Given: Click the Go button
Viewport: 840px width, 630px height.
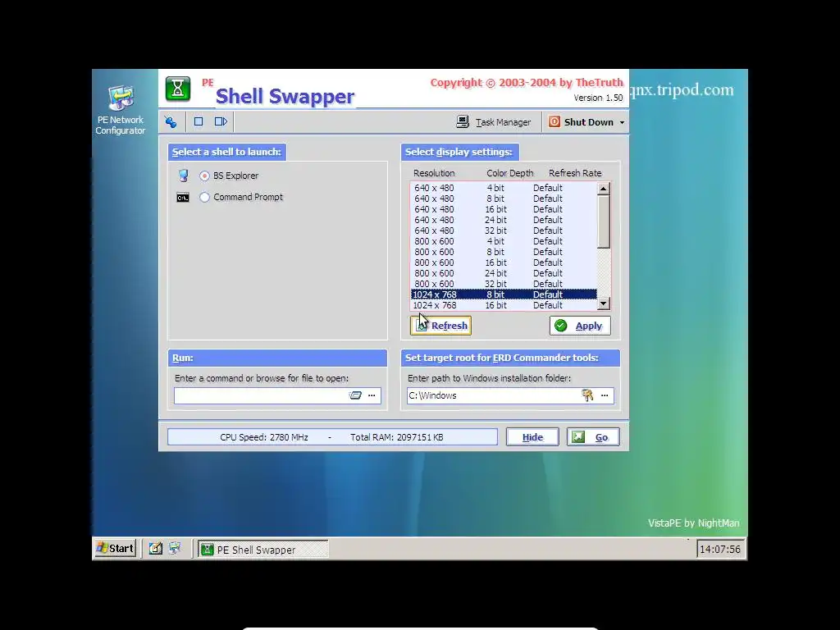Looking at the screenshot, I should click(593, 437).
